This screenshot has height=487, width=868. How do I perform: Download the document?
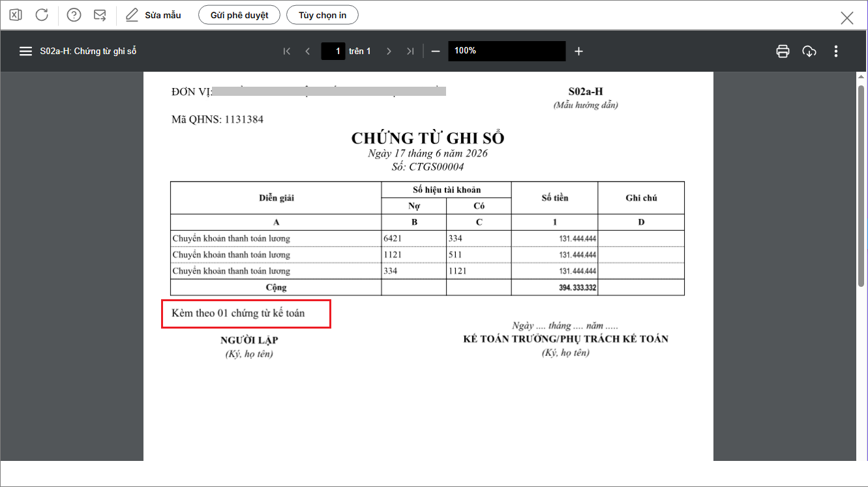point(809,51)
